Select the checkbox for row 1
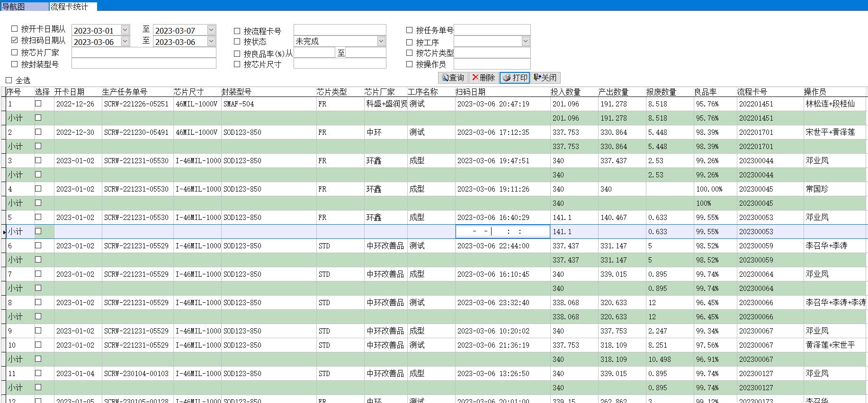The image size is (868, 403). 38,104
